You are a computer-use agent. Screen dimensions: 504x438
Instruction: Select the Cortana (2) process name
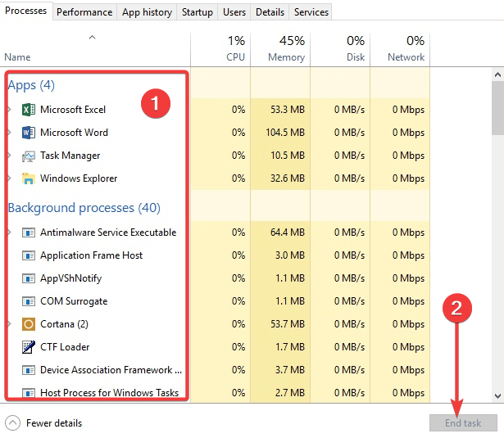tap(64, 324)
